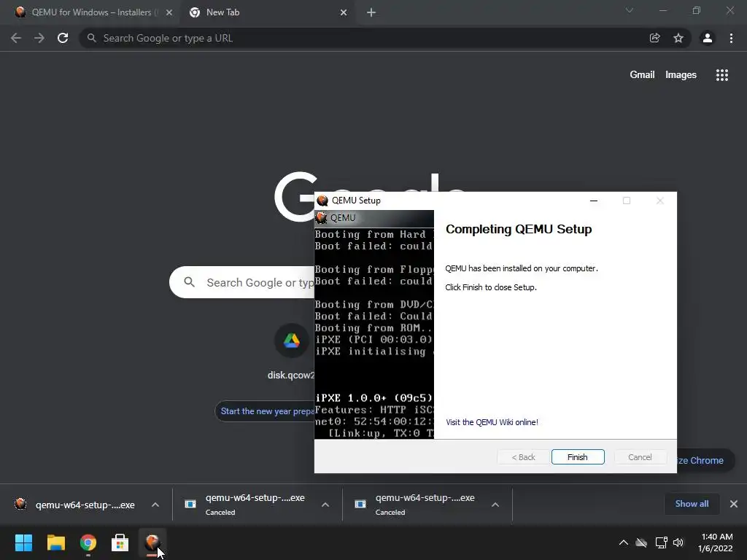Reload the current page

point(63,38)
